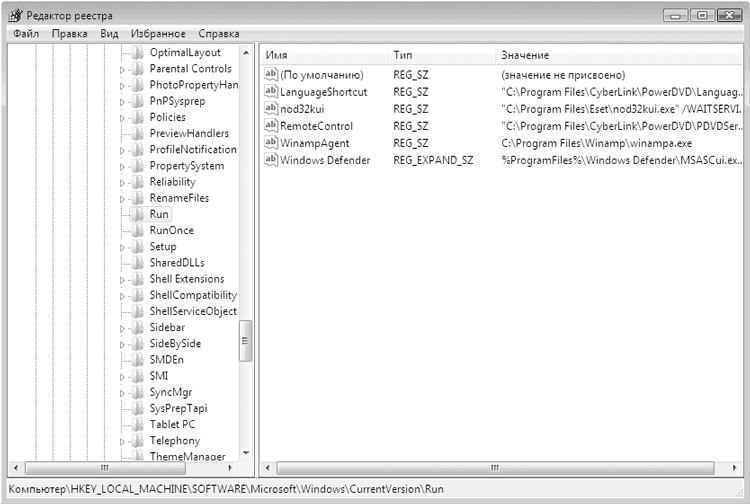The width and height of the screenshot is (750, 504).
Task: Open the Файл menu
Action: (26, 34)
